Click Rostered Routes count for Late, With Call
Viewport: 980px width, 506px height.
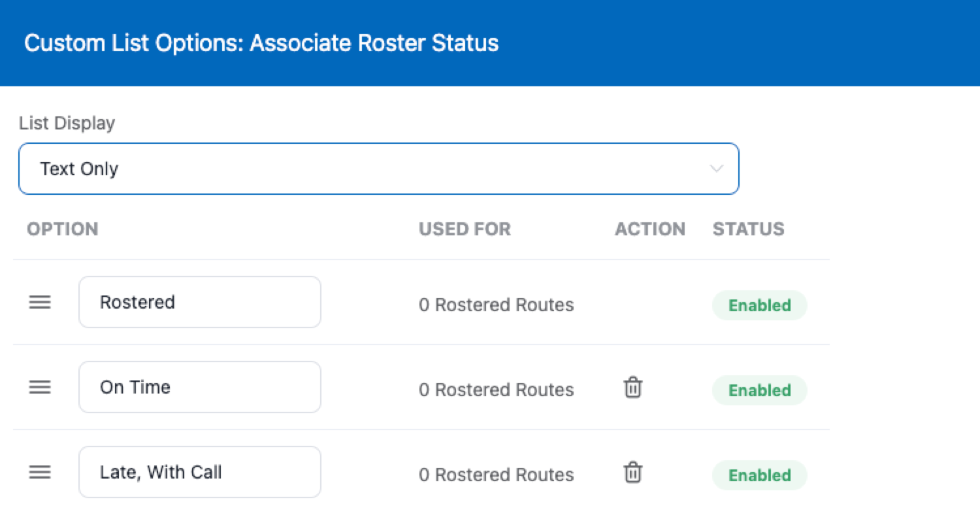tap(496, 475)
